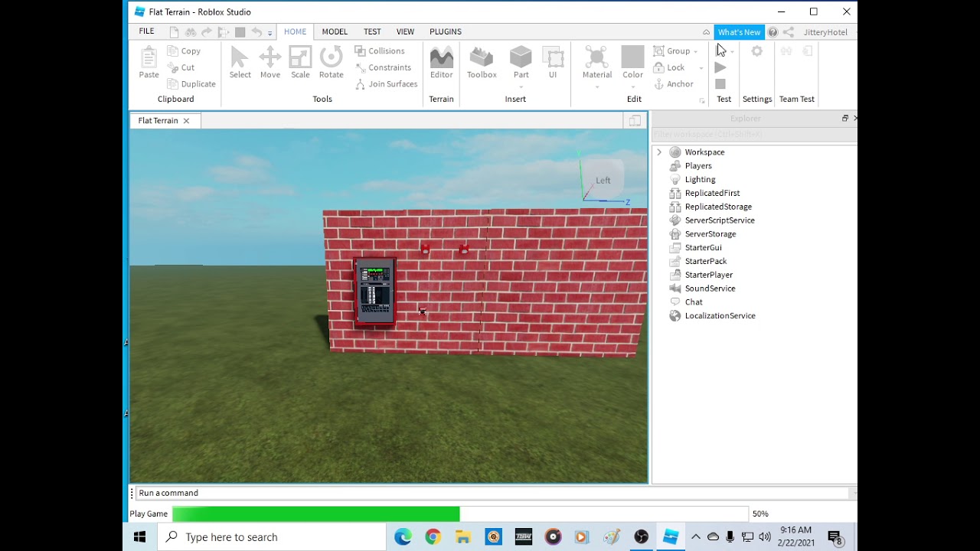Toggle Join Surfaces option
The height and width of the screenshot is (551, 980).
387,84
